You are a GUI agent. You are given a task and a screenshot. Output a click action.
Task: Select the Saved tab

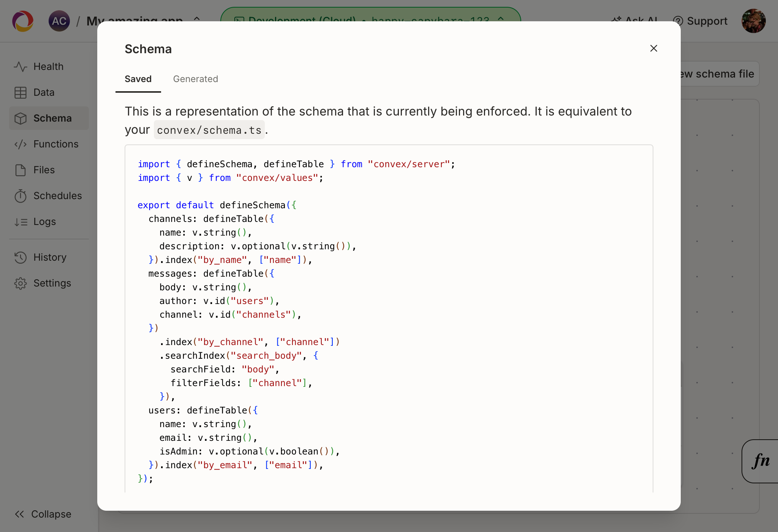click(138, 79)
